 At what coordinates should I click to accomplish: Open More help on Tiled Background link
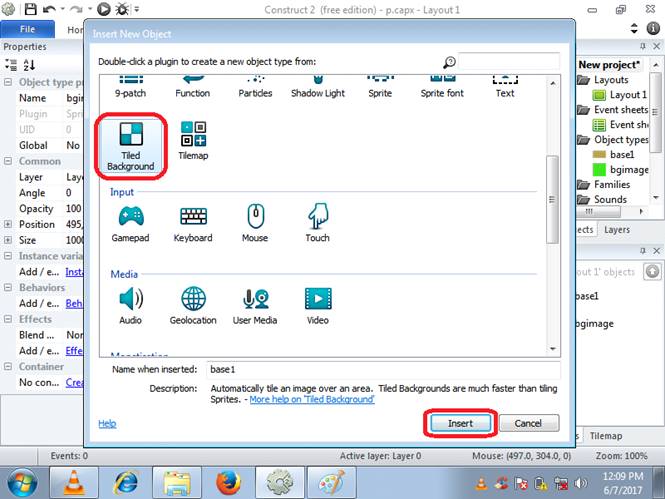point(312,399)
